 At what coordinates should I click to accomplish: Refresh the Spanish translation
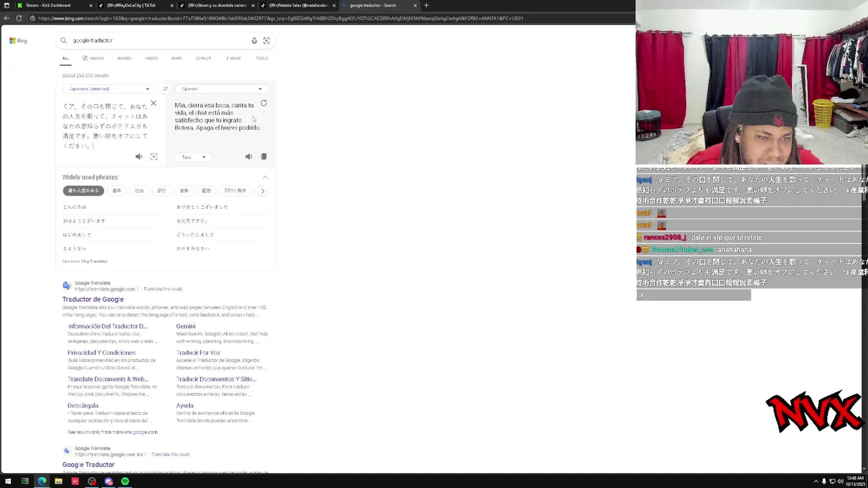(264, 104)
